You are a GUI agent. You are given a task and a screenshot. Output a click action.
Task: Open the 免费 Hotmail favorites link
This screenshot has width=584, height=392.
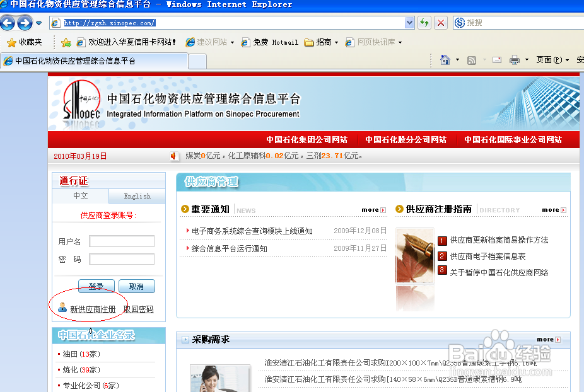pos(270,42)
